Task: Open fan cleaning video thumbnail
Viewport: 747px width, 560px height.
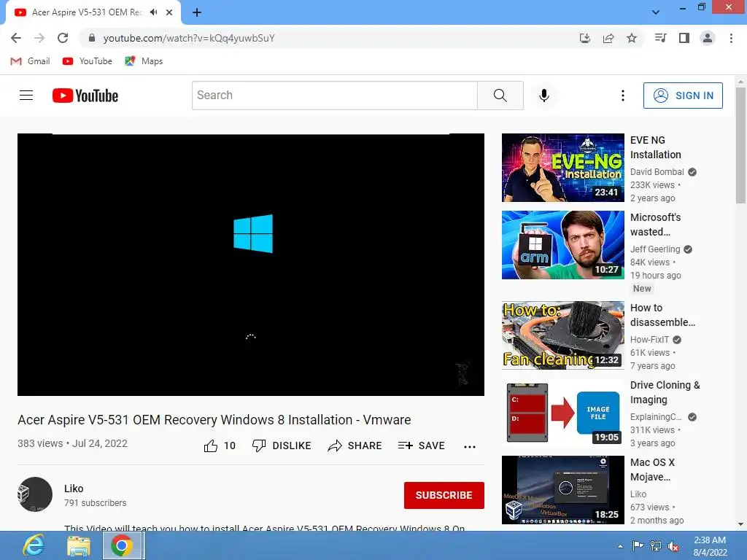Action: [x=562, y=335]
